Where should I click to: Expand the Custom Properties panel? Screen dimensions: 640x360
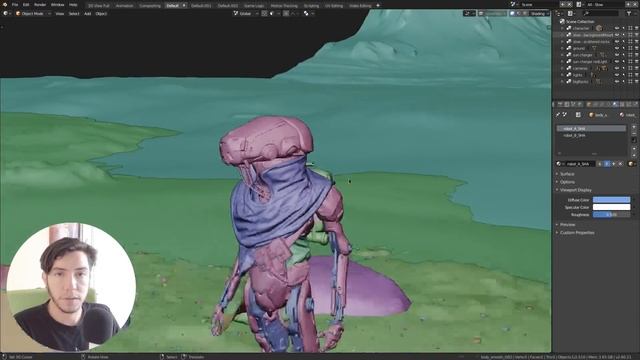coord(576,233)
